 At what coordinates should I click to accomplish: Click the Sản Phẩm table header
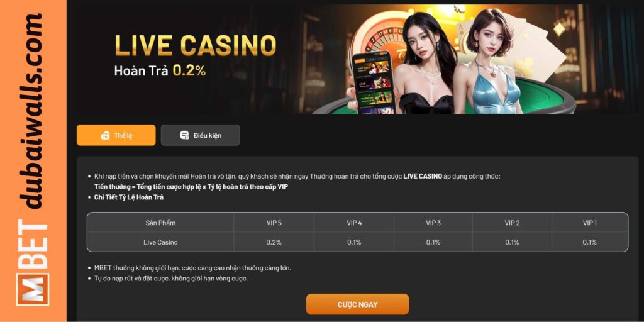(x=160, y=223)
